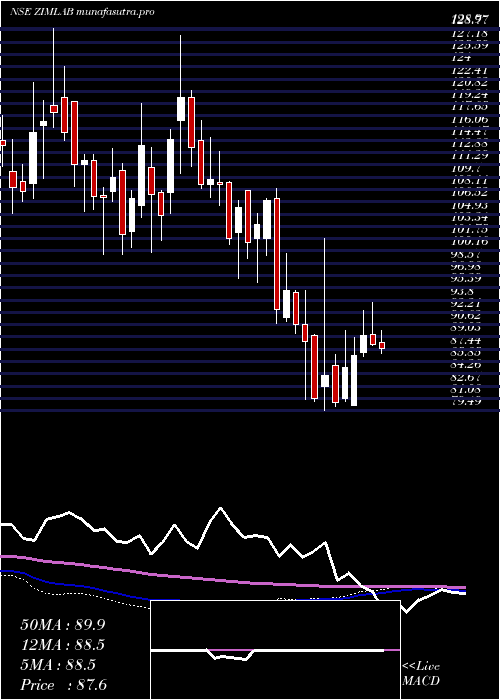The height and width of the screenshot is (700, 500).
Task: Click the 93.8 price axis label
Action: tap(464, 292)
